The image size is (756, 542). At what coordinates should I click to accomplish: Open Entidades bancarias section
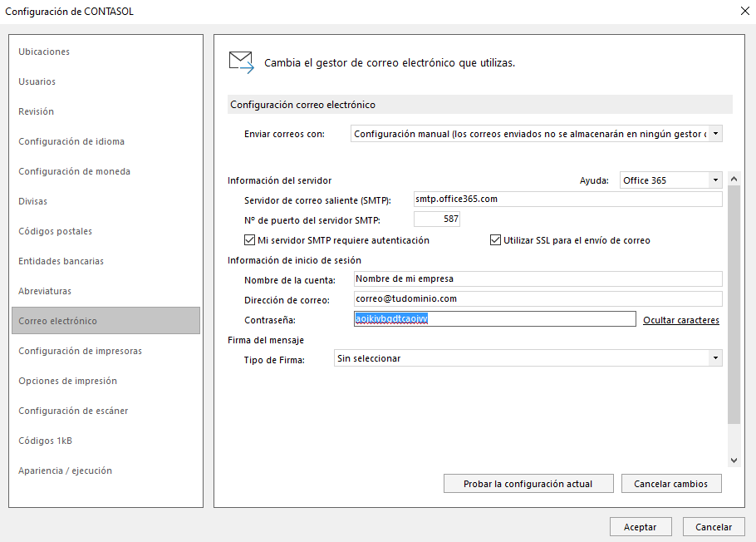[x=61, y=261]
